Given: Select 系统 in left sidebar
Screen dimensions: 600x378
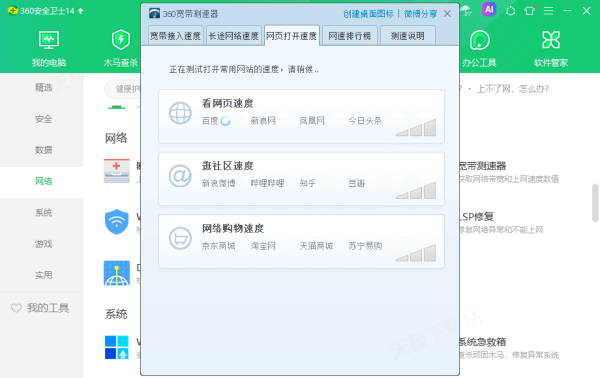Looking at the screenshot, I should coord(43,213).
